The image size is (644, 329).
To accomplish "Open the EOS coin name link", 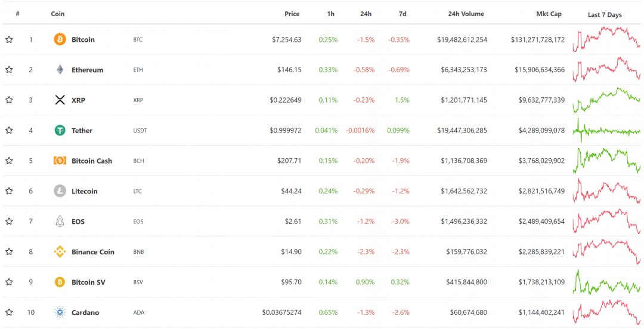I will (78, 222).
